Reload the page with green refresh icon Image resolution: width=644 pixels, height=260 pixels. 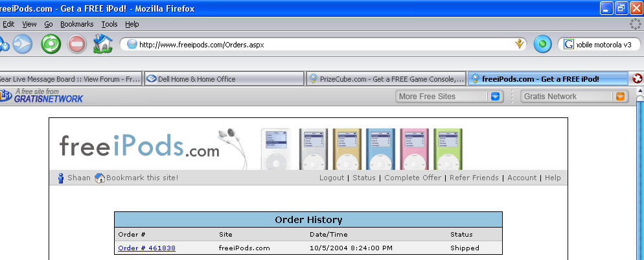pyautogui.click(x=51, y=44)
